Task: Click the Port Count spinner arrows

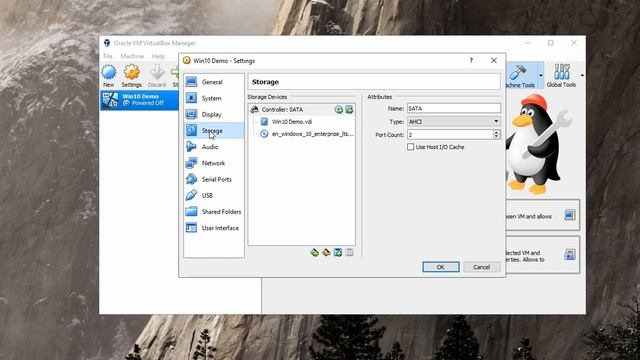Action: pyautogui.click(x=496, y=135)
